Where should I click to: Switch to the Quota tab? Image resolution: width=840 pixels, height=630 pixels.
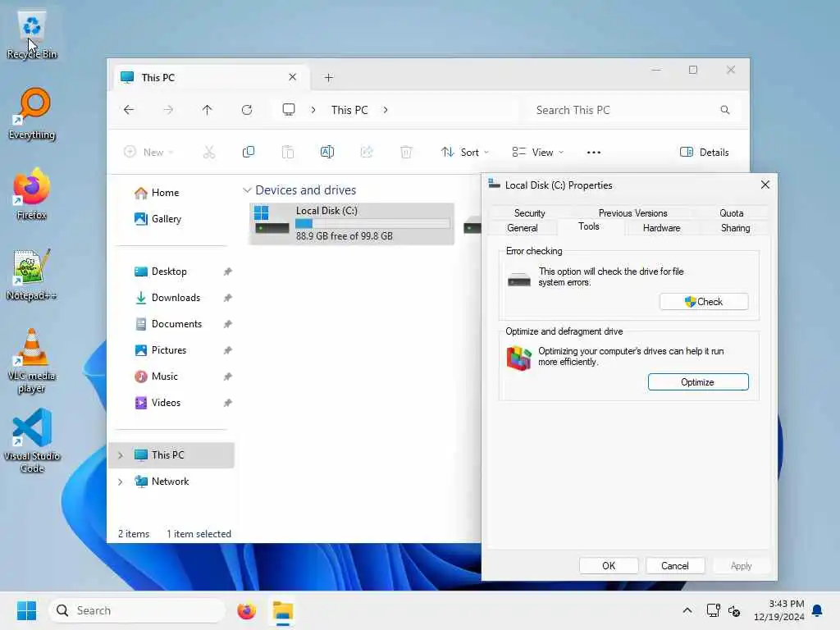[731, 212]
